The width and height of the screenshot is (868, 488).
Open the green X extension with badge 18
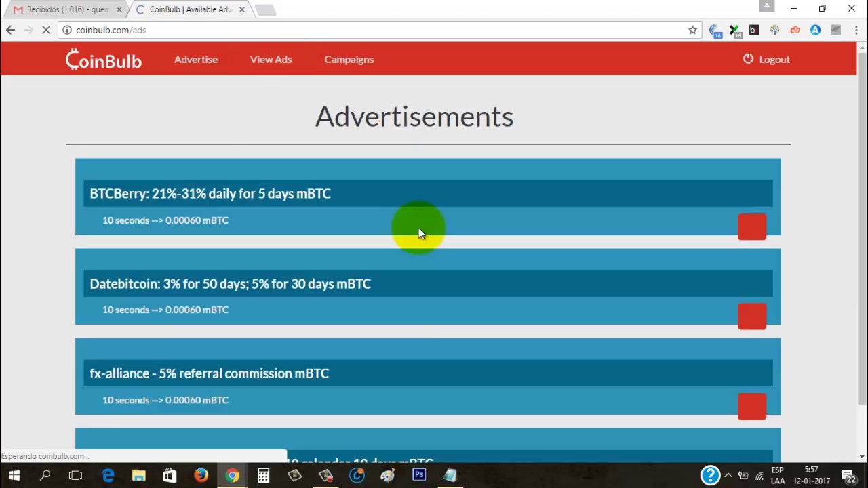point(734,30)
